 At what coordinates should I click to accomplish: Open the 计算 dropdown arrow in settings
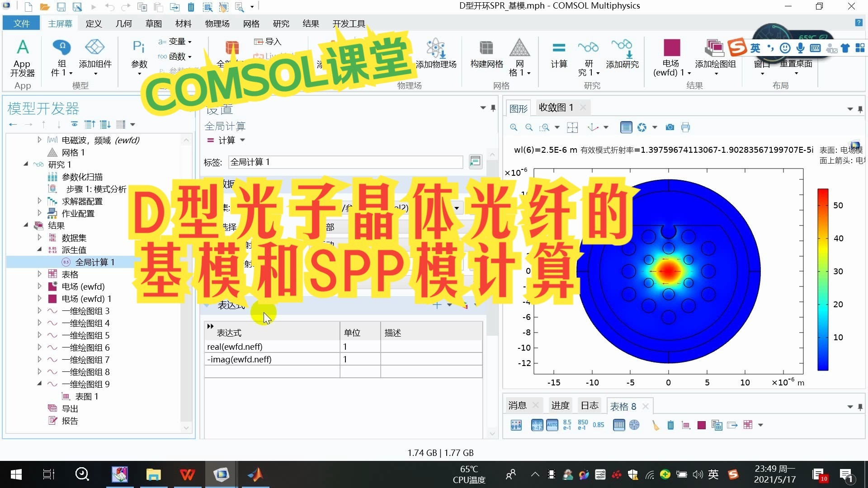pos(243,140)
